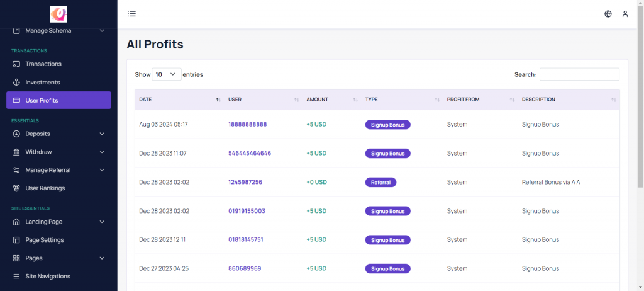Open the language globe icon
Screen dimensions: 644x291
[608, 14]
